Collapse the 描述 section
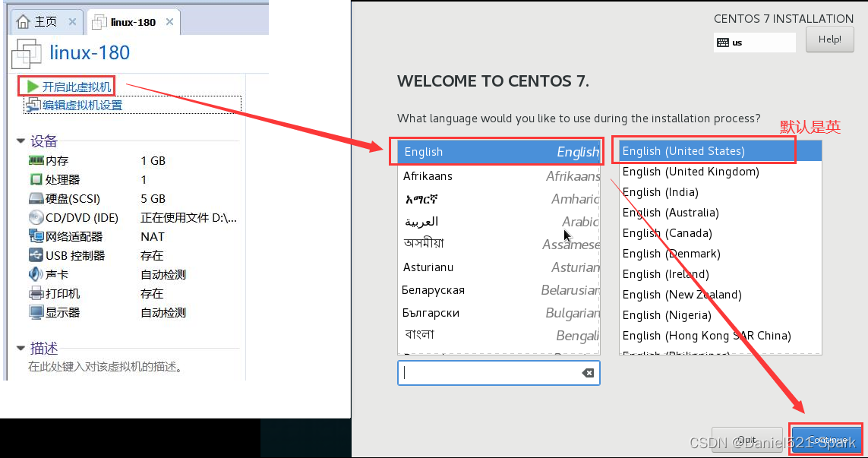The width and height of the screenshot is (868, 458). coord(21,349)
